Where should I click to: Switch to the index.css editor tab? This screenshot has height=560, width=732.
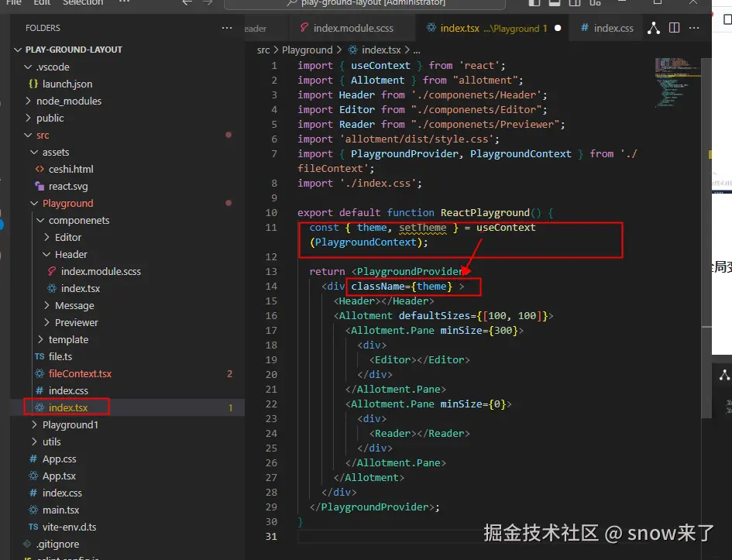pos(607,28)
